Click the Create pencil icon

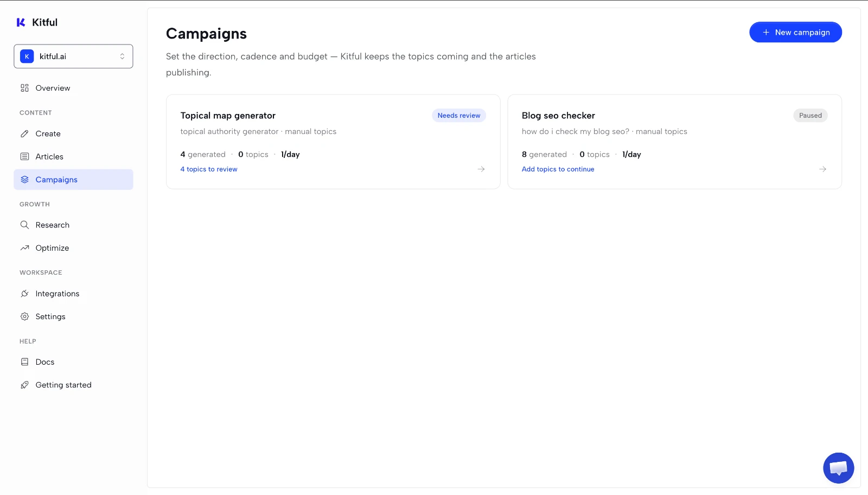click(x=24, y=134)
